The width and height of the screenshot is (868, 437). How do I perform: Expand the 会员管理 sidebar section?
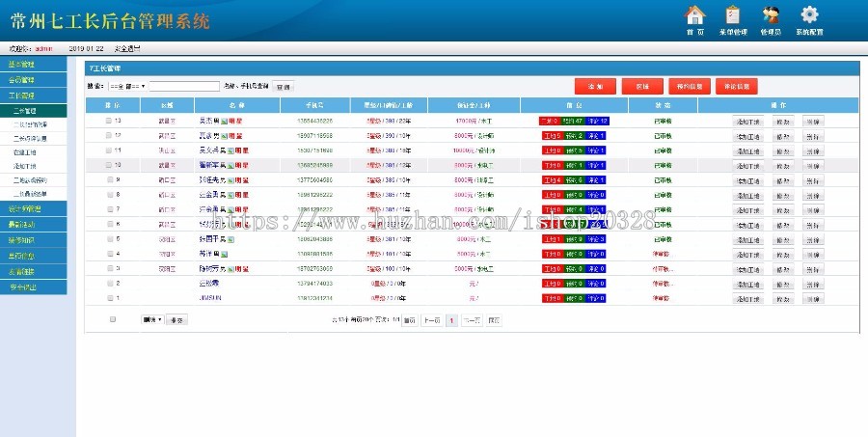coord(33,80)
